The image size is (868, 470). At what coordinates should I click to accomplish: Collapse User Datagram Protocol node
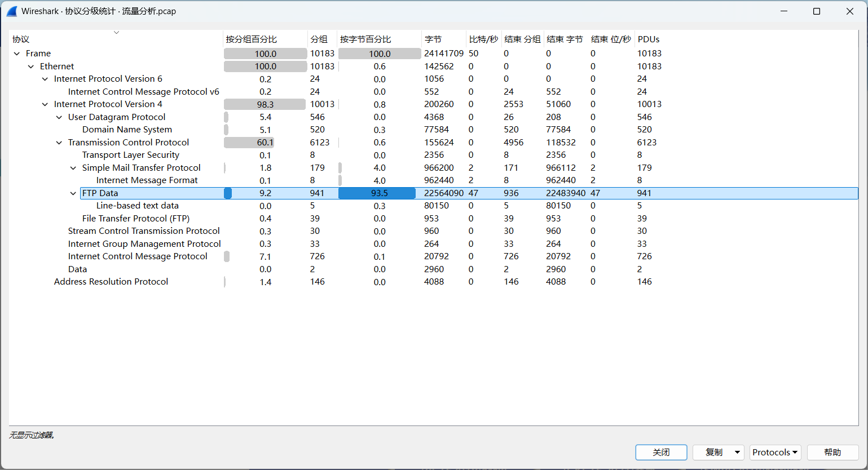pos(59,117)
